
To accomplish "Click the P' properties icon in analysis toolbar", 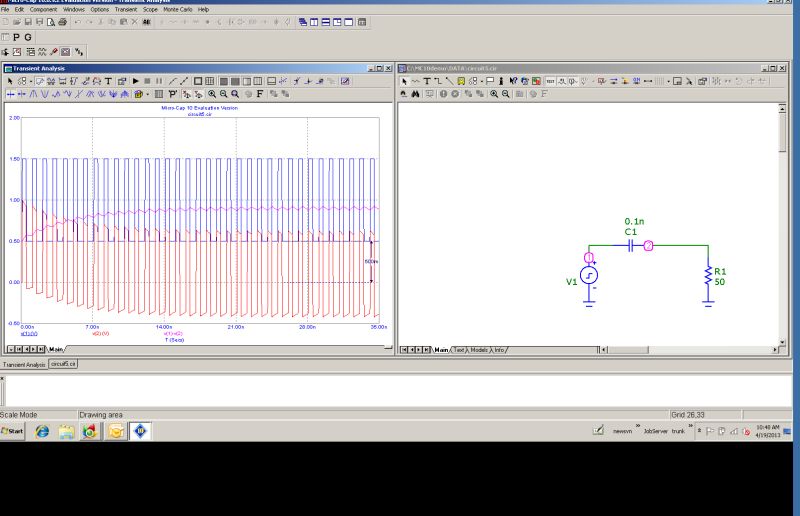I will pyautogui.click(x=172, y=94).
